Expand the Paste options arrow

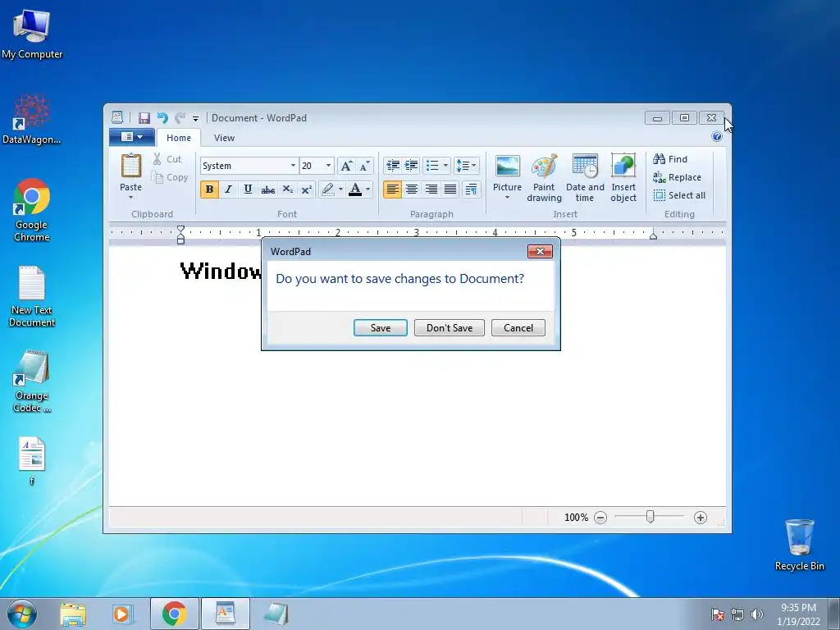[130, 197]
